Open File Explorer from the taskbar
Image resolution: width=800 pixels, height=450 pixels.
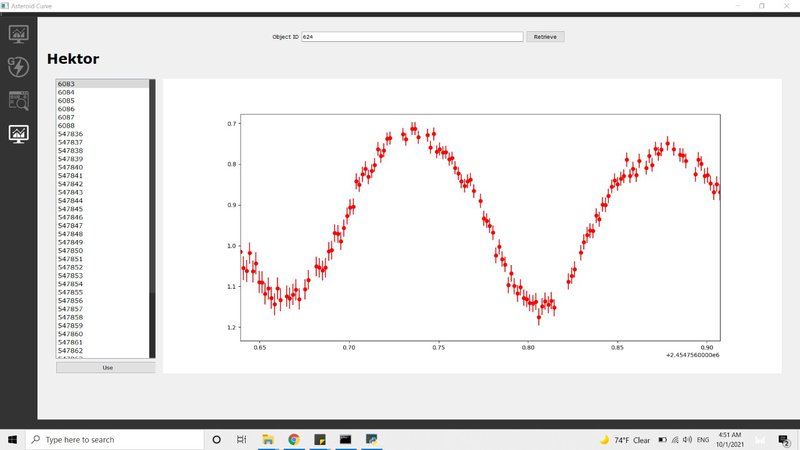pyautogui.click(x=268, y=439)
